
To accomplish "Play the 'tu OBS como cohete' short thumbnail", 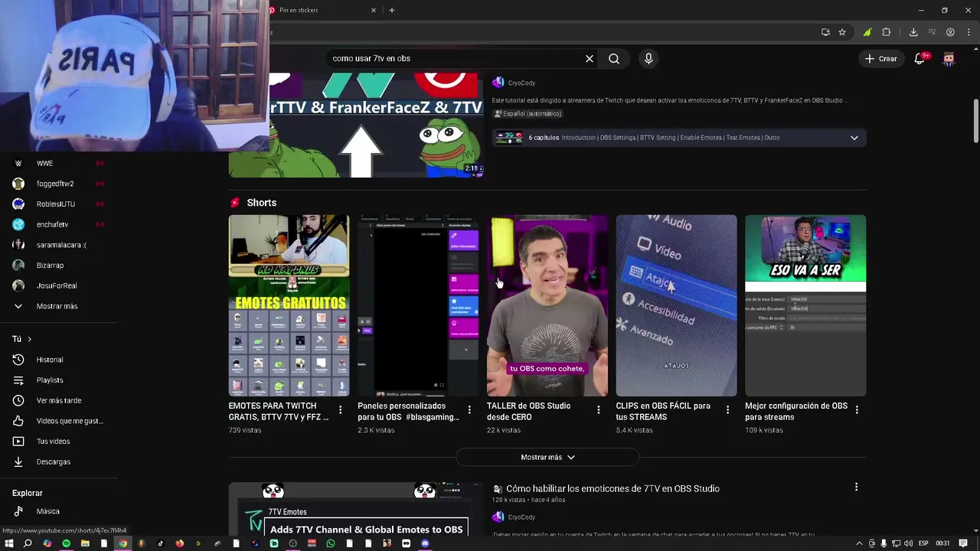I will [x=547, y=305].
